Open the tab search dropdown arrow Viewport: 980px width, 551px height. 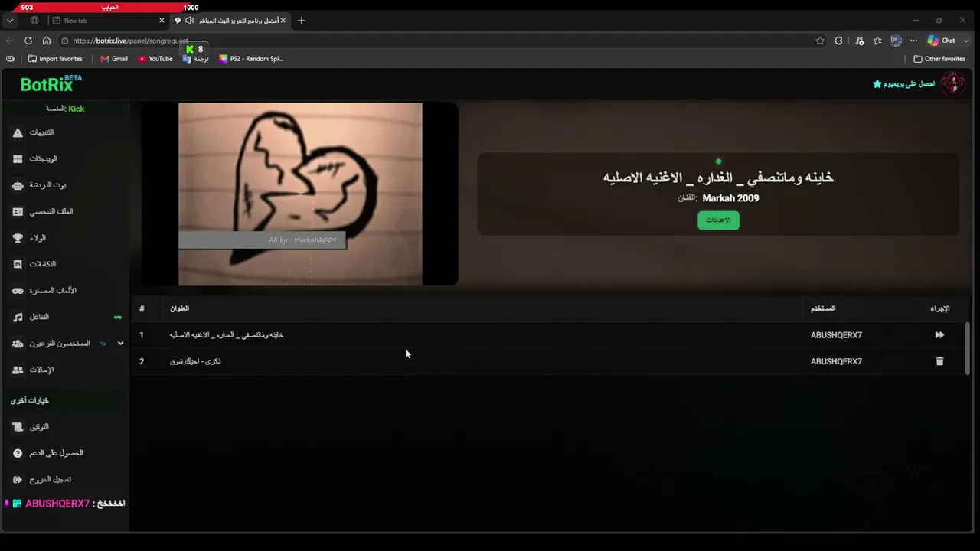[x=10, y=21]
